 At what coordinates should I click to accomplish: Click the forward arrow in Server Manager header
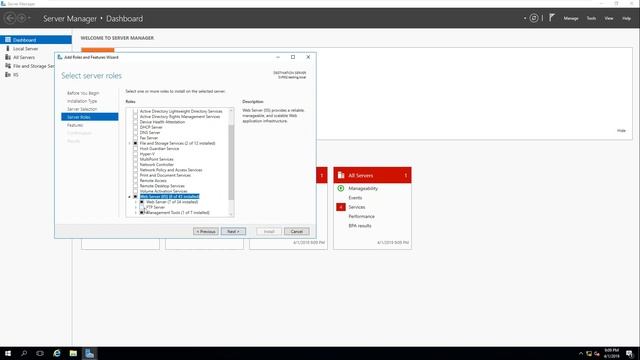pos(22,18)
